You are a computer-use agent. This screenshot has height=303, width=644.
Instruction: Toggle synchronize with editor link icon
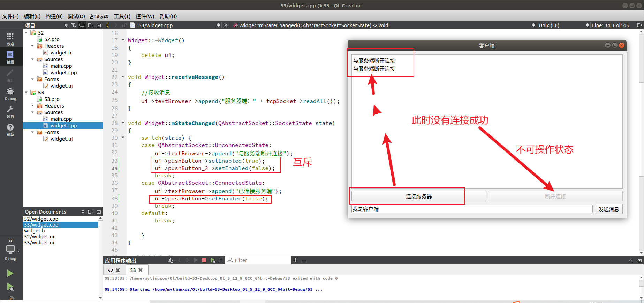(x=82, y=25)
